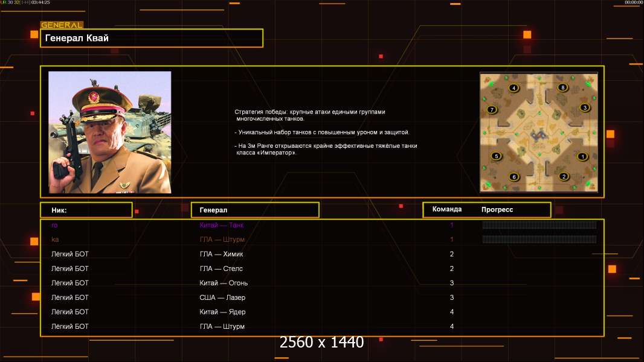Click start position 7 on the minimap
644x362 pixels.
pos(492,110)
